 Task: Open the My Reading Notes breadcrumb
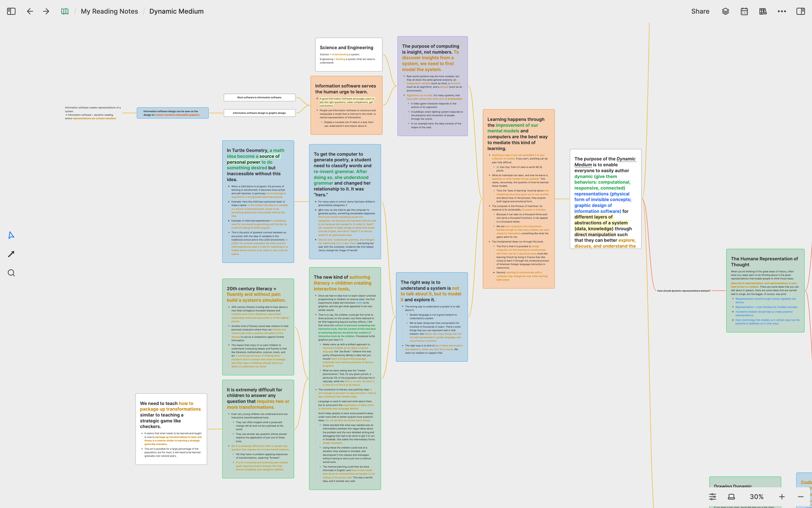click(109, 11)
